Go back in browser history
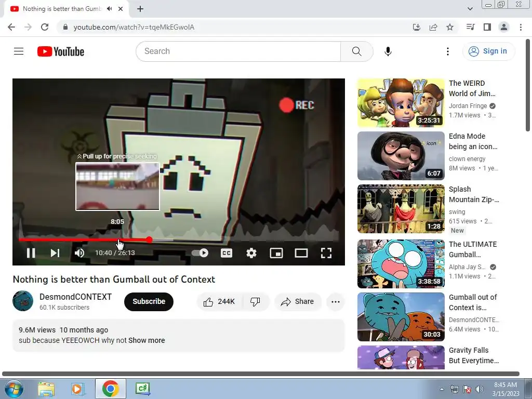 [x=11, y=27]
